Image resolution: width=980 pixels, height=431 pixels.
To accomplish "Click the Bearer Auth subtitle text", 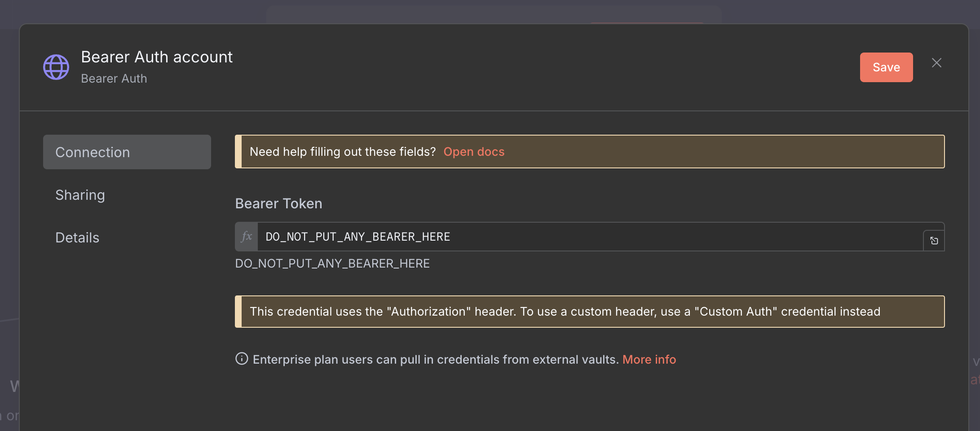I will point(114,79).
